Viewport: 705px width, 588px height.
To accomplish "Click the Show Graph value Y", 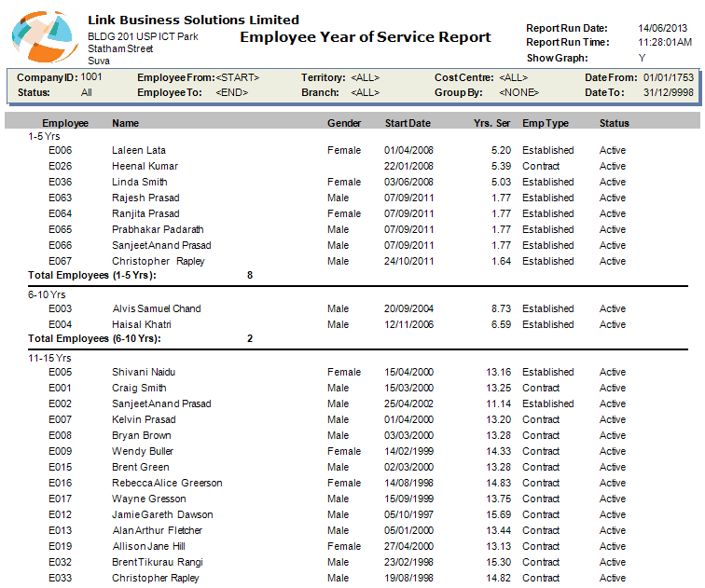I will tap(642, 58).
